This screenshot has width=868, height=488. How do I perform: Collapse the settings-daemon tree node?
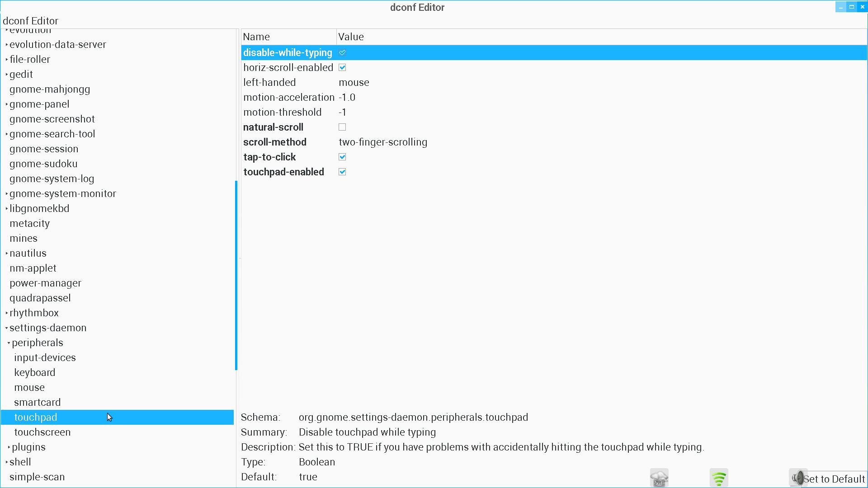[7, 328]
